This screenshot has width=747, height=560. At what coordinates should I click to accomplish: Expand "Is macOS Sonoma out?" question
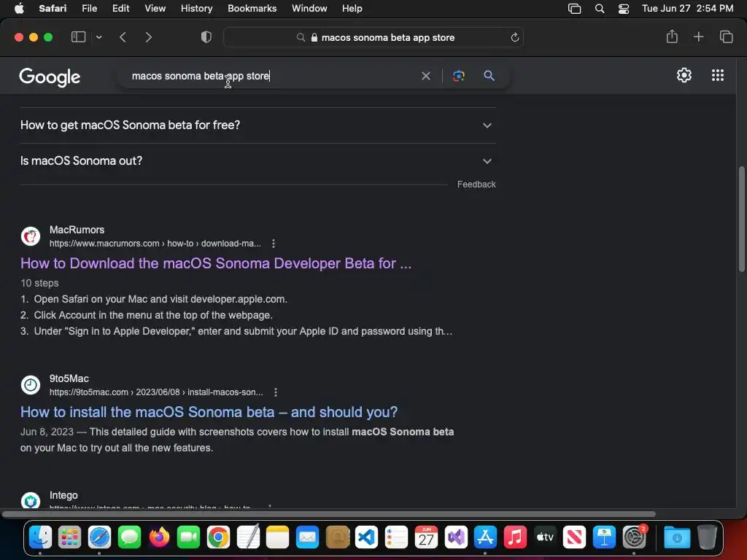(258, 161)
